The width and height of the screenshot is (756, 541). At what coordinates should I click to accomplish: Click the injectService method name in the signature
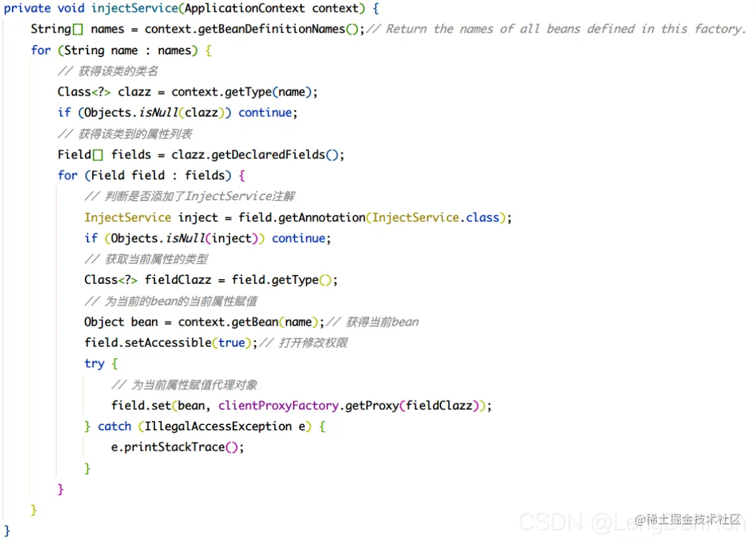135,8
